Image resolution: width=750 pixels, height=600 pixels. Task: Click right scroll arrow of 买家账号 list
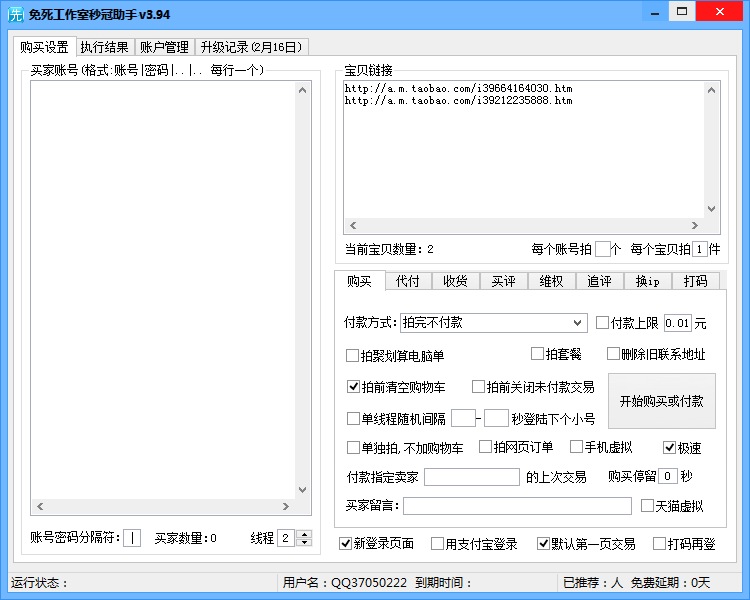[x=287, y=507]
